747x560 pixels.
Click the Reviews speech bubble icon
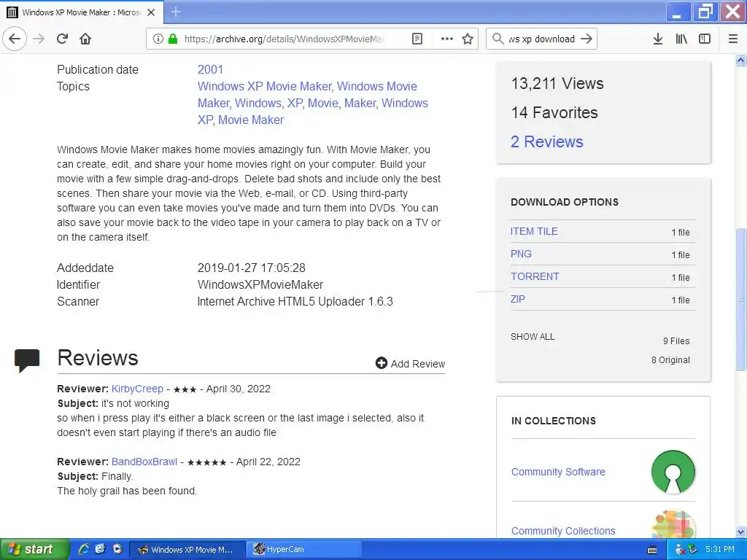[x=27, y=360]
